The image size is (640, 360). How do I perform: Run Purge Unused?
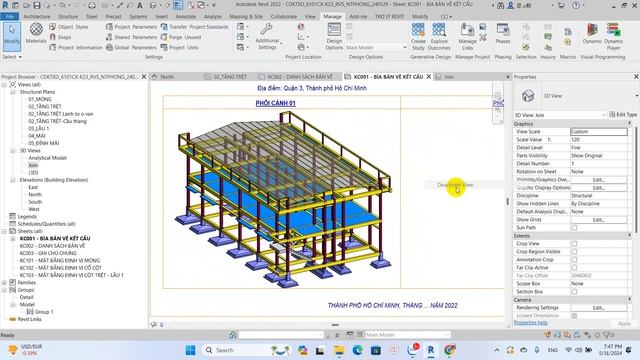point(181,37)
